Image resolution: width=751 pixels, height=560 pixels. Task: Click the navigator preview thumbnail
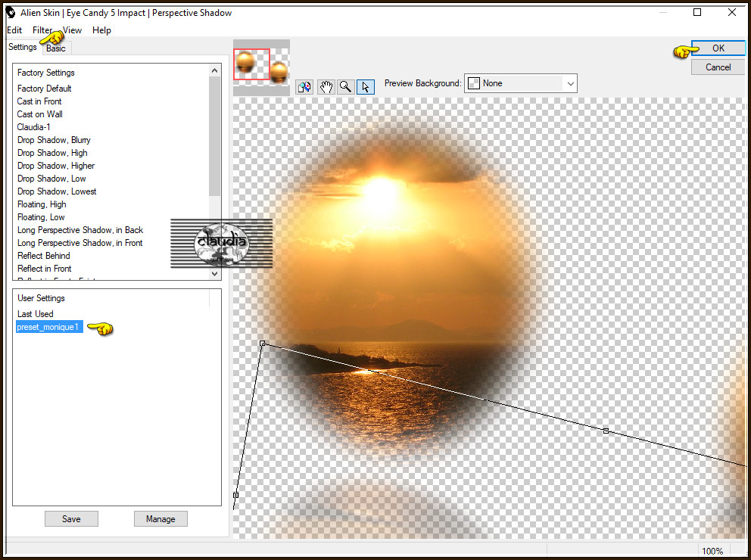(261, 67)
